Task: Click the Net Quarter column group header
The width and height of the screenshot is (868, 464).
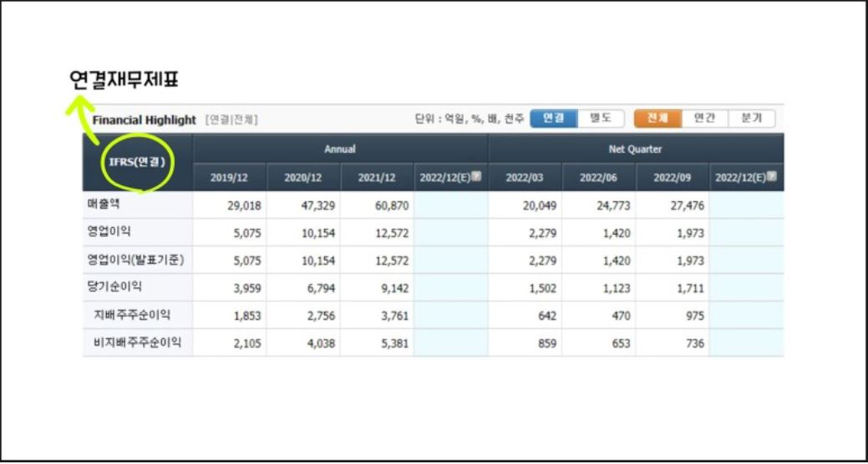Action: pos(636,149)
